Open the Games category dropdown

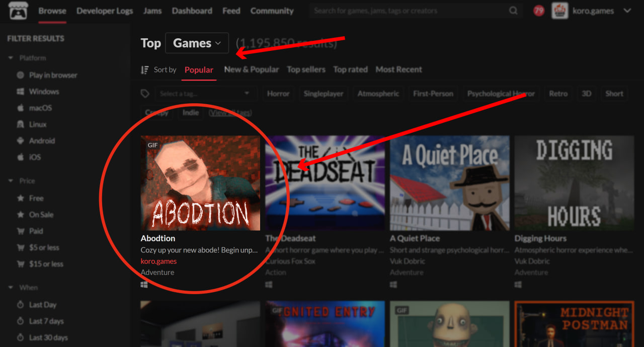pyautogui.click(x=197, y=43)
